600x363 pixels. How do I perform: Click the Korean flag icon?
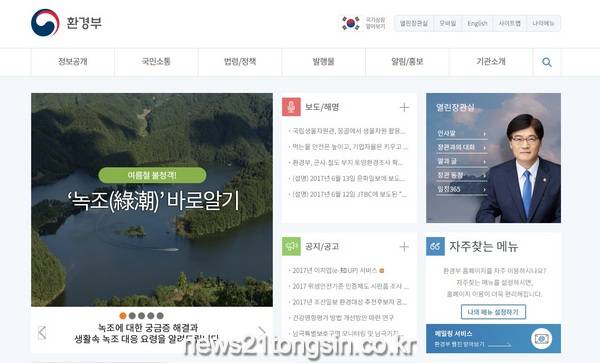pyautogui.click(x=351, y=23)
